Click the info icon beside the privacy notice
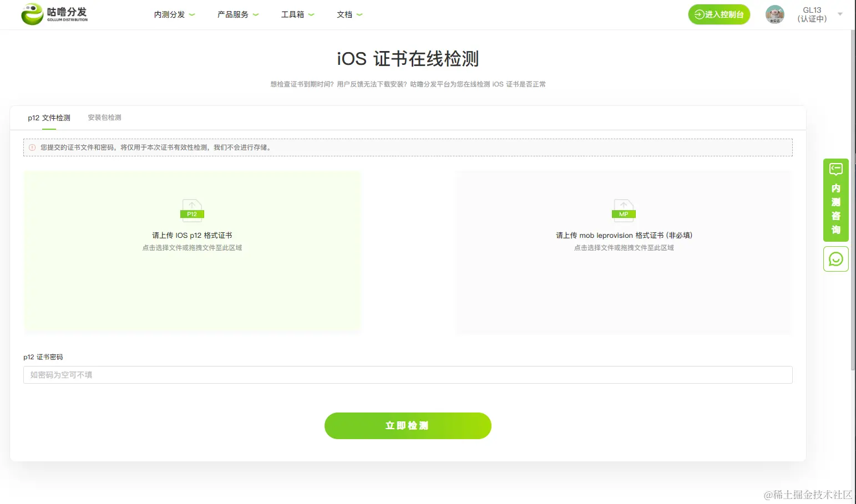This screenshot has width=856, height=504. coord(31,147)
